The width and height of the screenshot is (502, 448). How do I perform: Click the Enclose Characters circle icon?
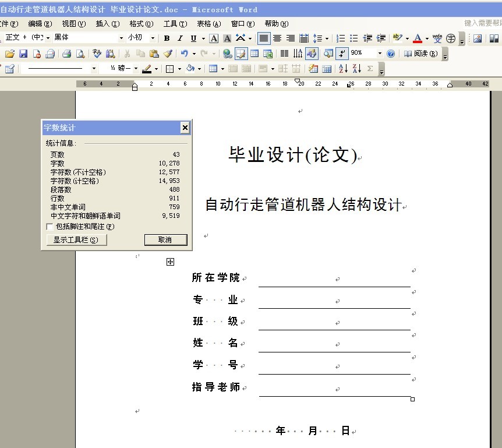pyautogui.click(x=451, y=38)
